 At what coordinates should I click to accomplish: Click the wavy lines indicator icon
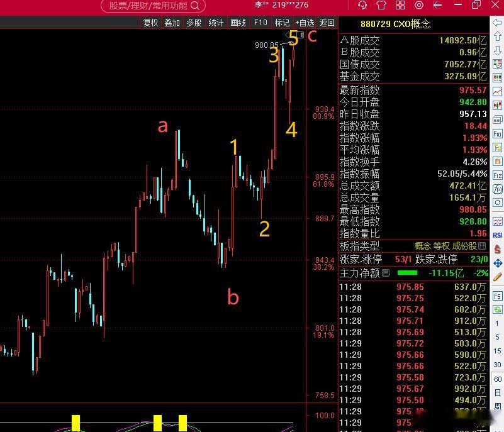[497, 221]
